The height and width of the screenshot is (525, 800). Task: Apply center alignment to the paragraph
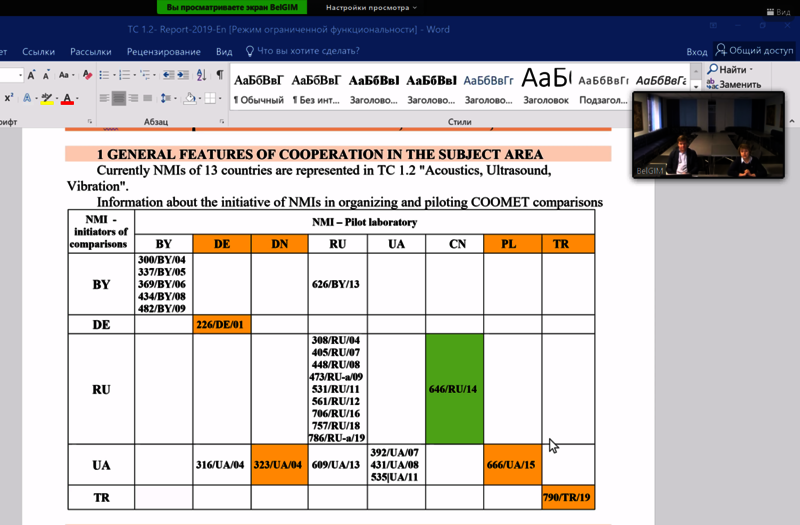coord(119,99)
